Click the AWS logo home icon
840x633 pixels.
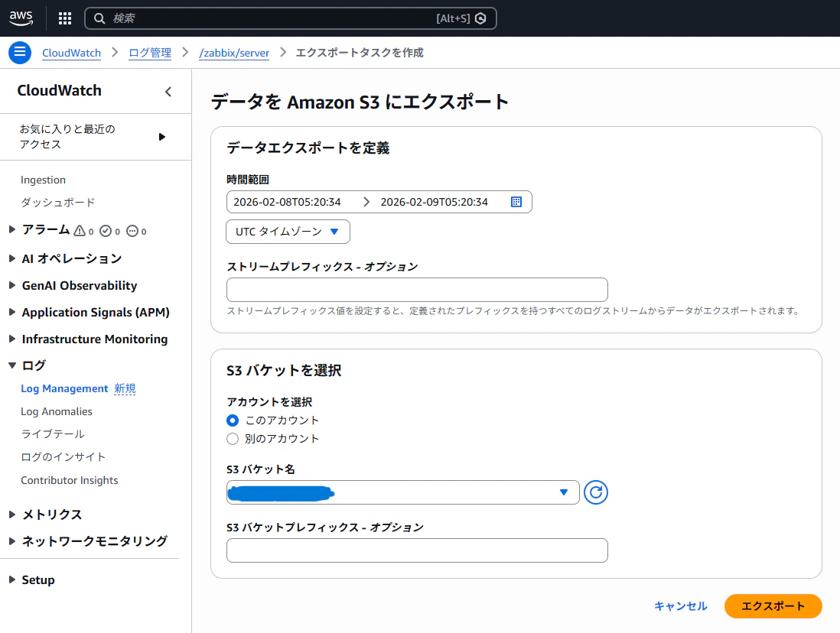(21, 18)
